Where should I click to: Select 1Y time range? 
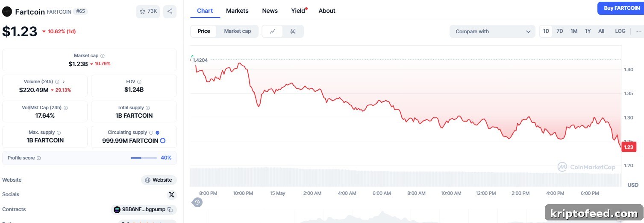(x=588, y=31)
